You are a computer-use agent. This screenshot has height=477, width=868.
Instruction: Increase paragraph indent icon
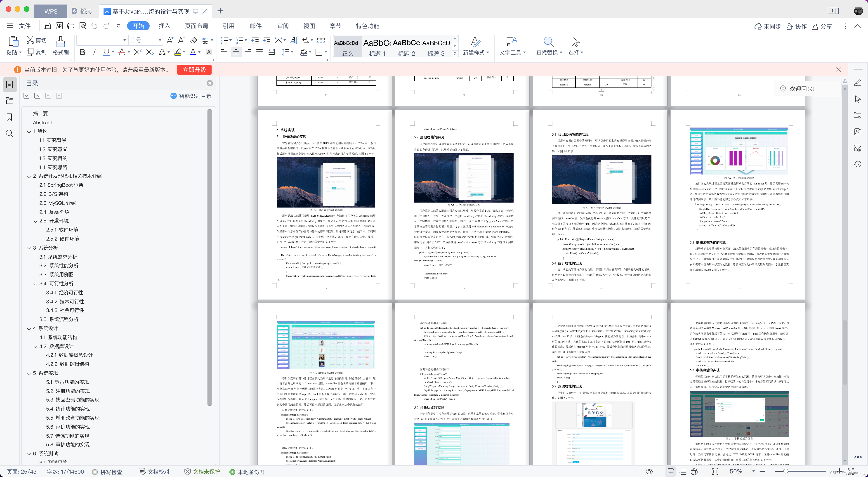(267, 40)
